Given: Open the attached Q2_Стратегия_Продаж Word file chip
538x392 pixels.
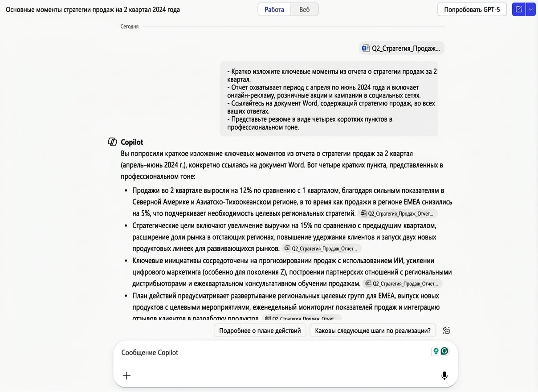Looking at the screenshot, I should tap(402, 48).
